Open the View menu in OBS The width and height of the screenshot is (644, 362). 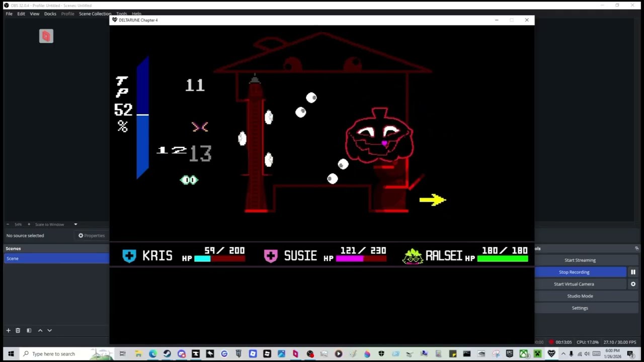click(34, 14)
